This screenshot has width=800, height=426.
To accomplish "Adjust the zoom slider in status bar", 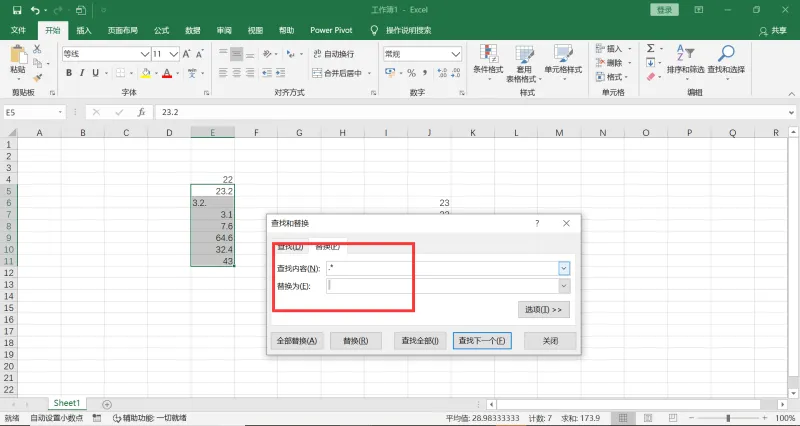I will pyautogui.click(x=728, y=418).
